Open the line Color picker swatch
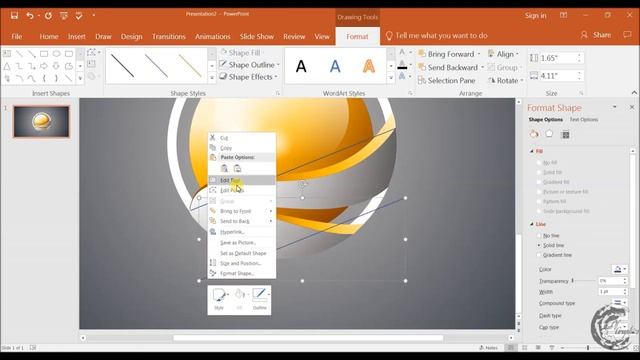This screenshot has width=640, height=360. tap(619, 269)
